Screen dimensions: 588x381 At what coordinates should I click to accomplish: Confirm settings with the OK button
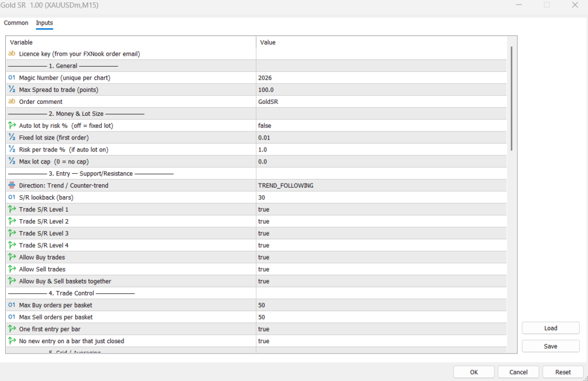[x=474, y=372]
